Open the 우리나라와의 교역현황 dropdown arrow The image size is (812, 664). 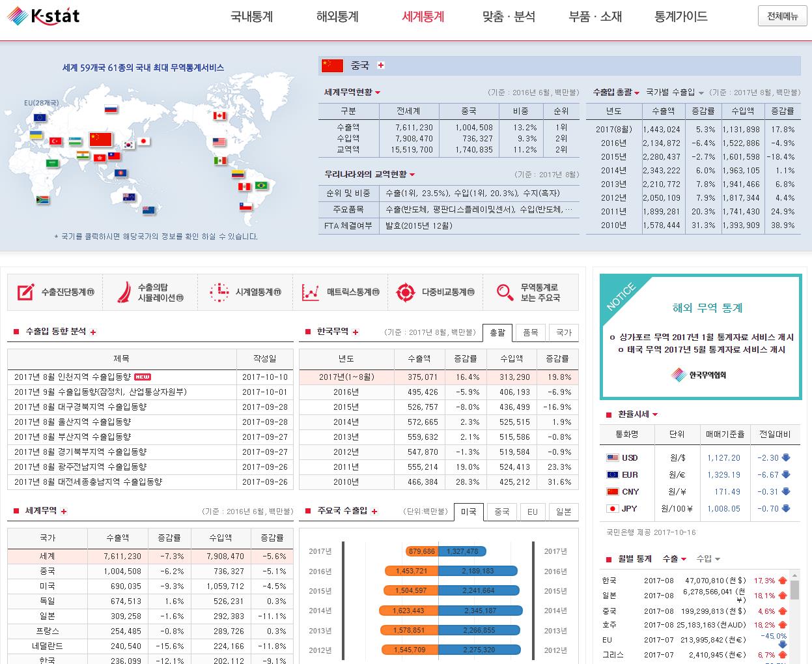(x=412, y=175)
